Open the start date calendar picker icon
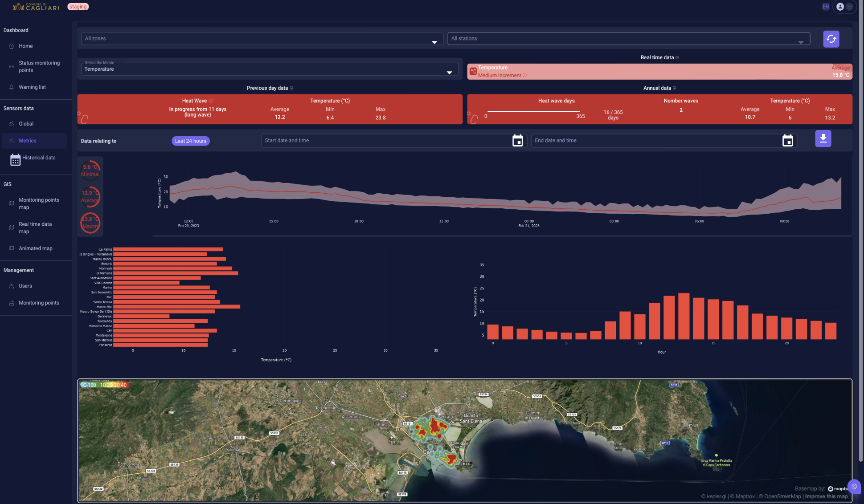Viewport: 864px width, 504px height. pos(517,141)
